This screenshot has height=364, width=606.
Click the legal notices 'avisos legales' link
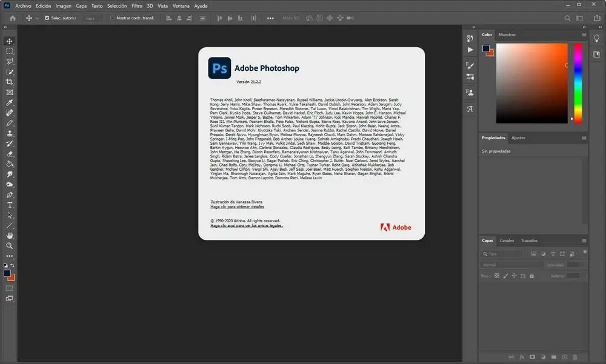click(x=247, y=226)
